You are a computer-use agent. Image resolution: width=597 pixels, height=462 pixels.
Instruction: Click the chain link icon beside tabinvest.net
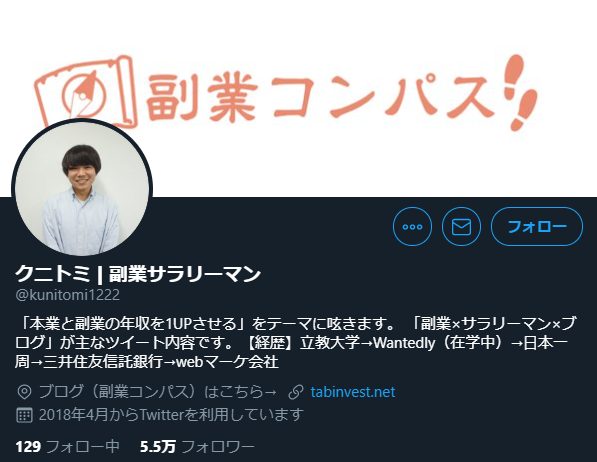[296, 392]
